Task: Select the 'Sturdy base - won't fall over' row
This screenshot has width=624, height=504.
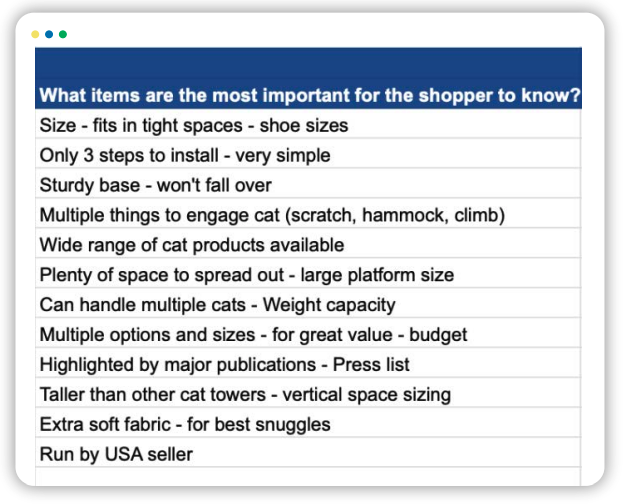Action: click(x=308, y=184)
